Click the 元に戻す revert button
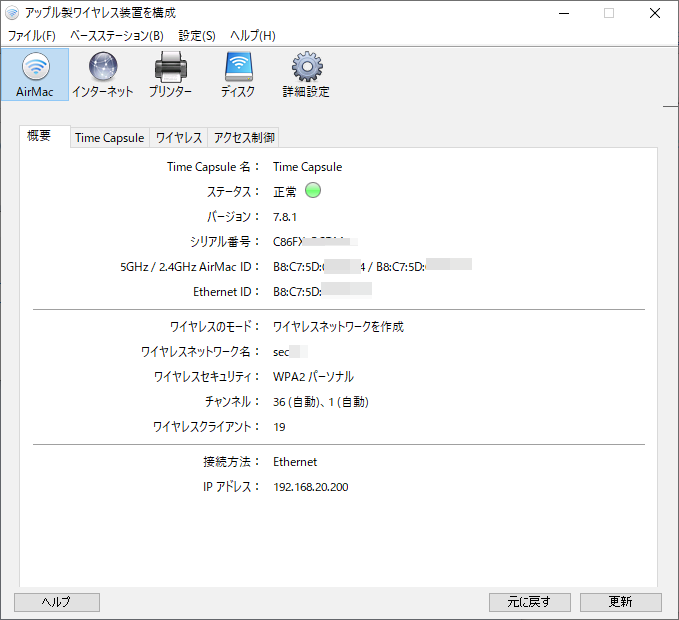This screenshot has width=679, height=620. pyautogui.click(x=530, y=602)
